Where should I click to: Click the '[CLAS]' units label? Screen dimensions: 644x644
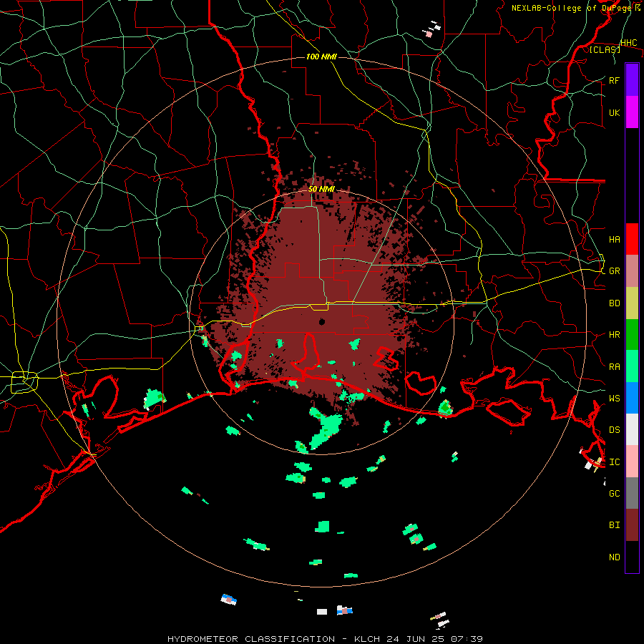coord(605,49)
